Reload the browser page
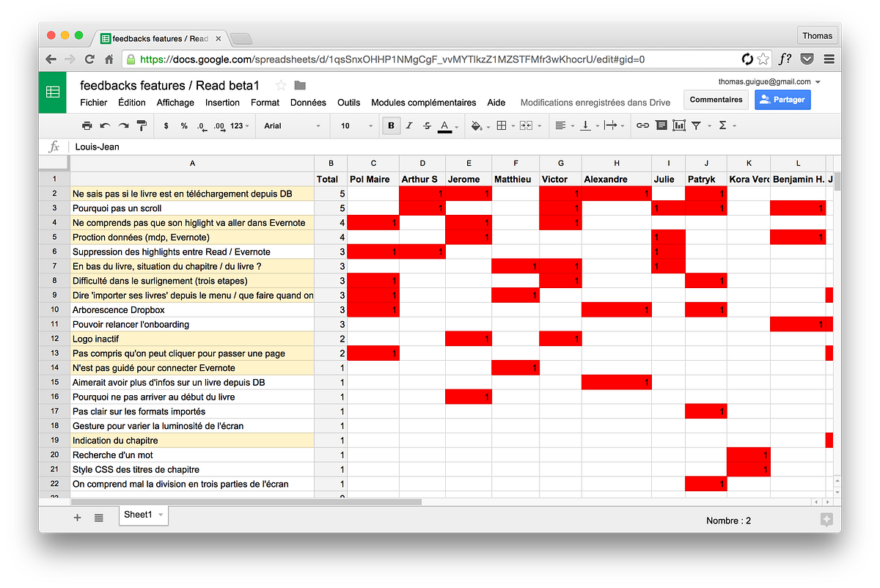Screen dimensions: 880x588 coord(89,59)
